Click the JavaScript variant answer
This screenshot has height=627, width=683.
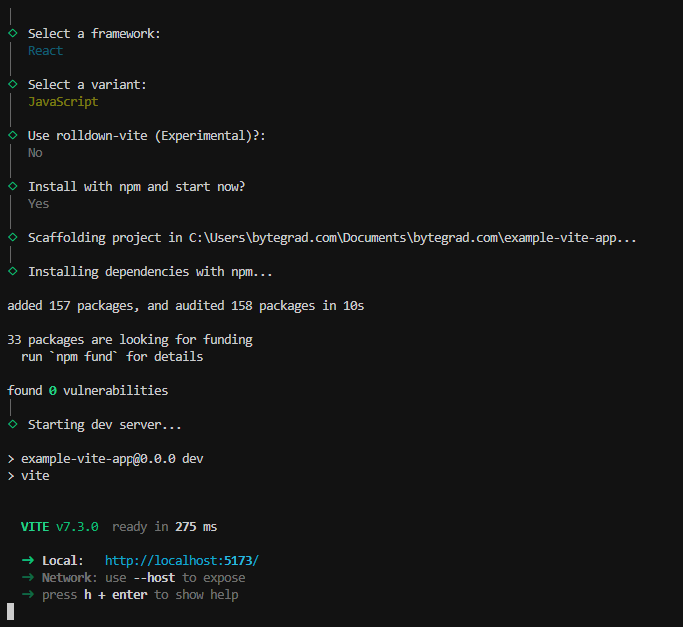(x=62, y=101)
